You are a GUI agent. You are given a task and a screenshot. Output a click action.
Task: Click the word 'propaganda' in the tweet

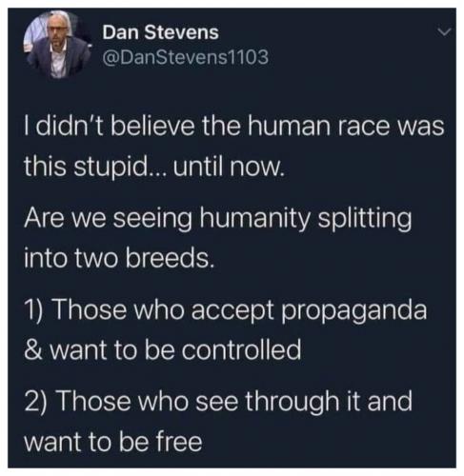click(353, 311)
